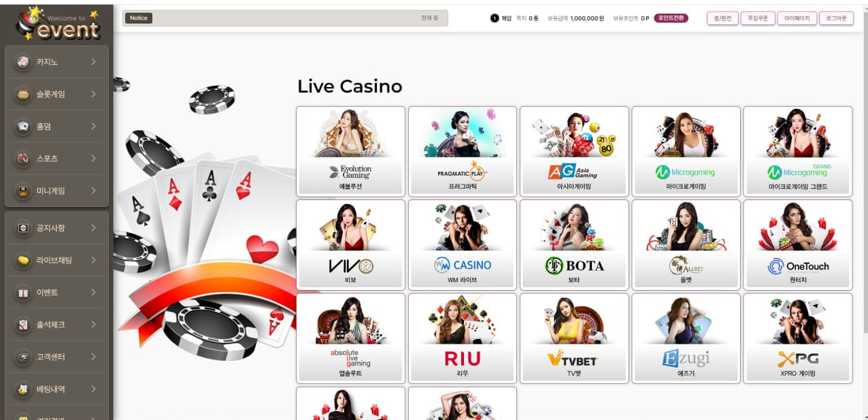
Task: Click the 충/환전 button
Action: pos(723,18)
